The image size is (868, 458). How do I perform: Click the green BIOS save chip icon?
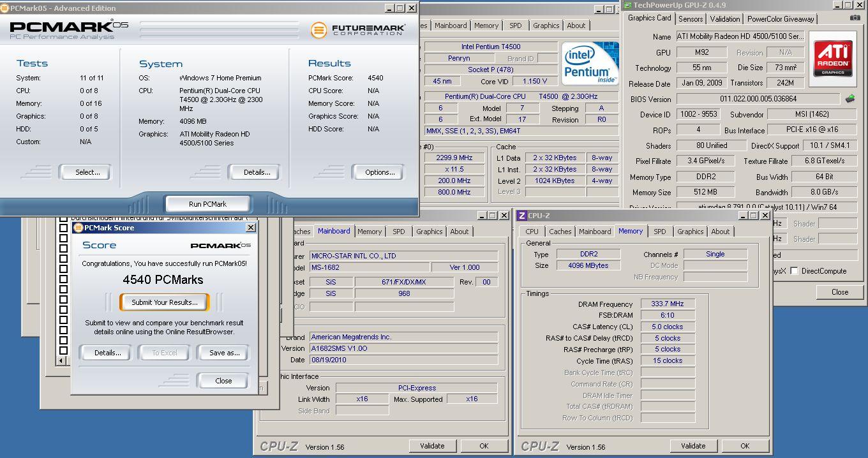click(850, 99)
